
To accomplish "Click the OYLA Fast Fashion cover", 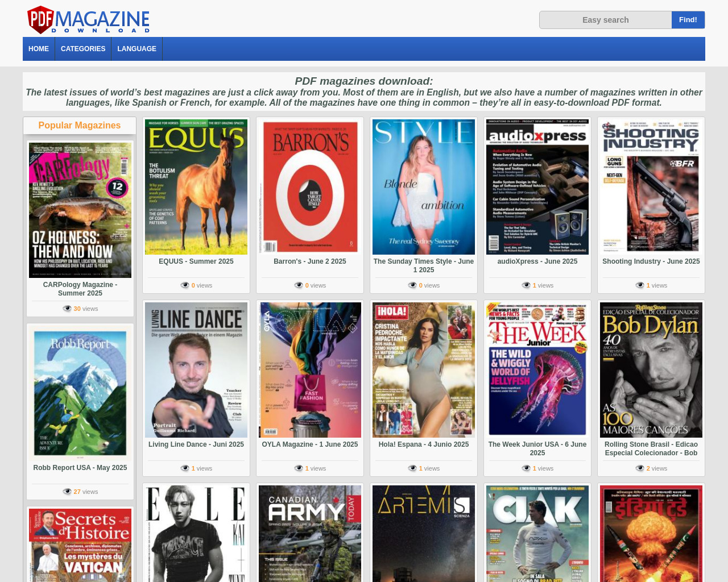I will (310, 370).
